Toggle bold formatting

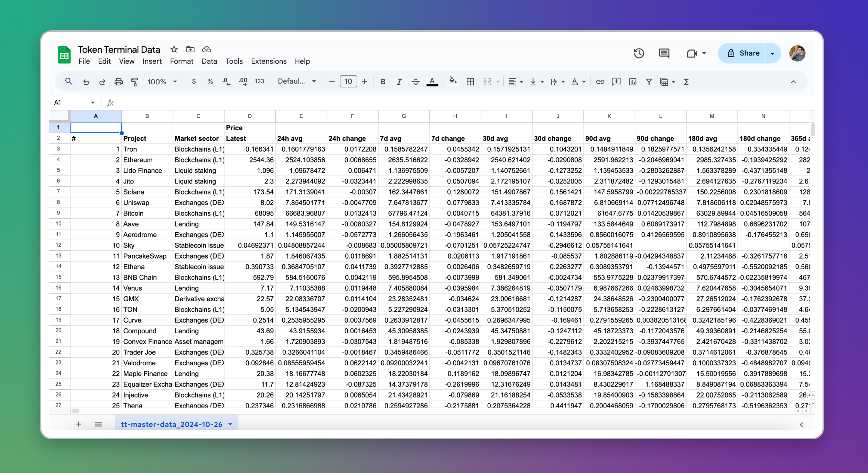(383, 82)
